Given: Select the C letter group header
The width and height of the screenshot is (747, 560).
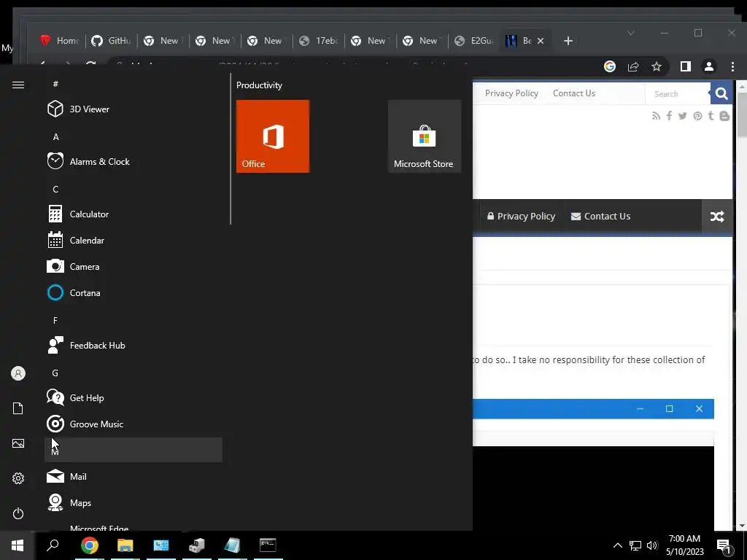Looking at the screenshot, I should (x=55, y=189).
